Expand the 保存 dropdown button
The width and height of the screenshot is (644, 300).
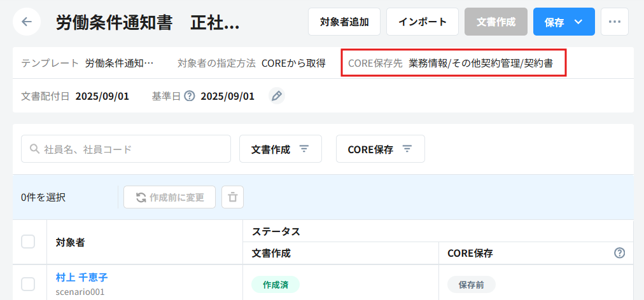pos(578,22)
